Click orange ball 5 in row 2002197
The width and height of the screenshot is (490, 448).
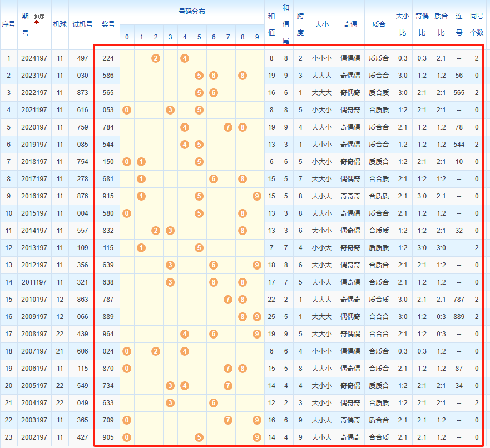pyautogui.click(x=199, y=437)
